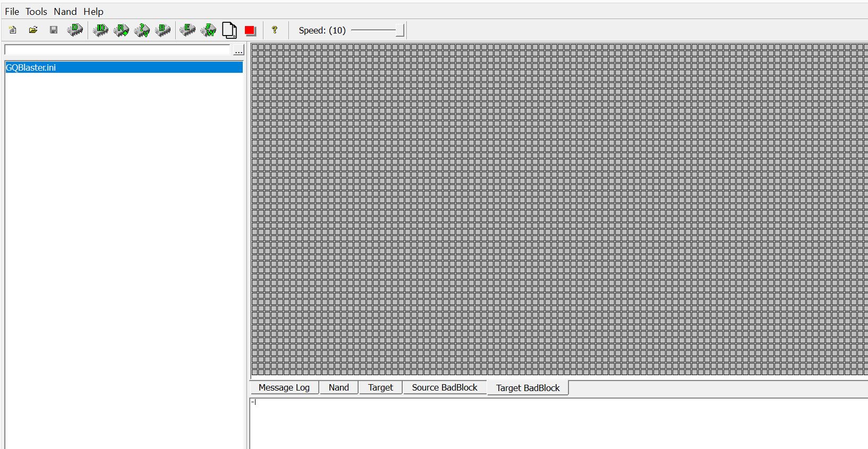Click the chip ID icon
Screen dimensions: 868x449
point(100,30)
